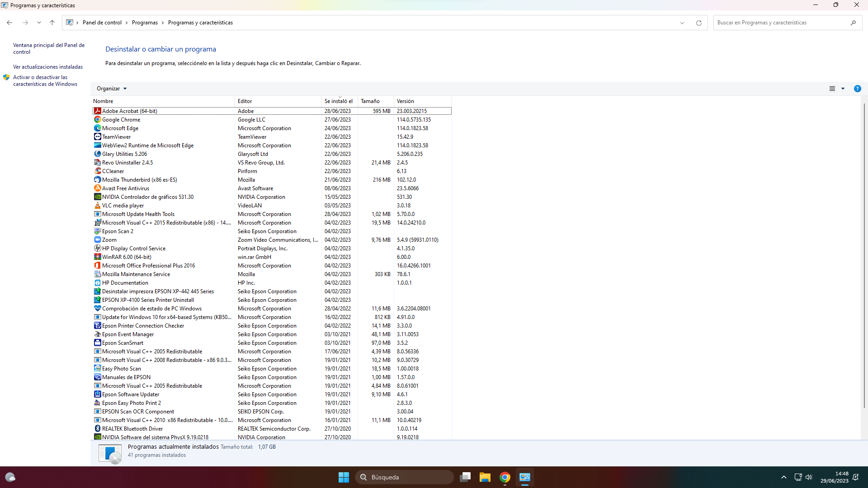Open recent locations dropdown arrow
Image resolution: width=868 pixels, height=488 pixels.
click(x=39, y=23)
